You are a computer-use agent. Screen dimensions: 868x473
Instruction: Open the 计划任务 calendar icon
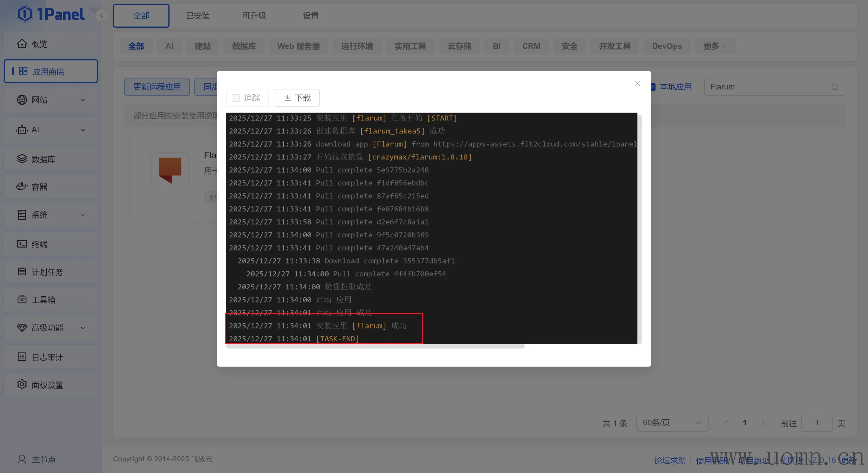tap(22, 272)
